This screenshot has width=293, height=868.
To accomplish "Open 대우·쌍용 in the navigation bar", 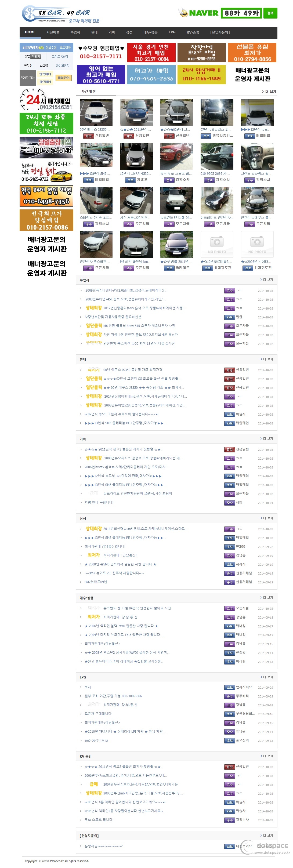I will pyautogui.click(x=150, y=32).
